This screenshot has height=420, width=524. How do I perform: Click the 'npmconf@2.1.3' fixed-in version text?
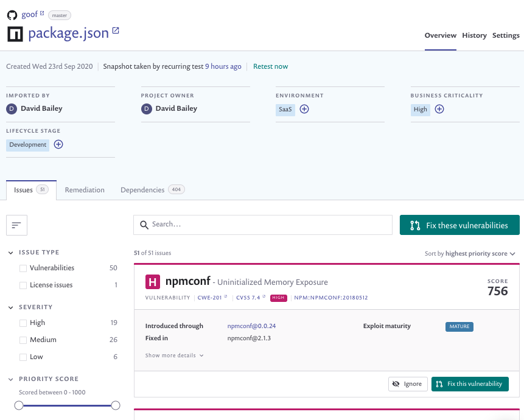pyautogui.click(x=249, y=338)
